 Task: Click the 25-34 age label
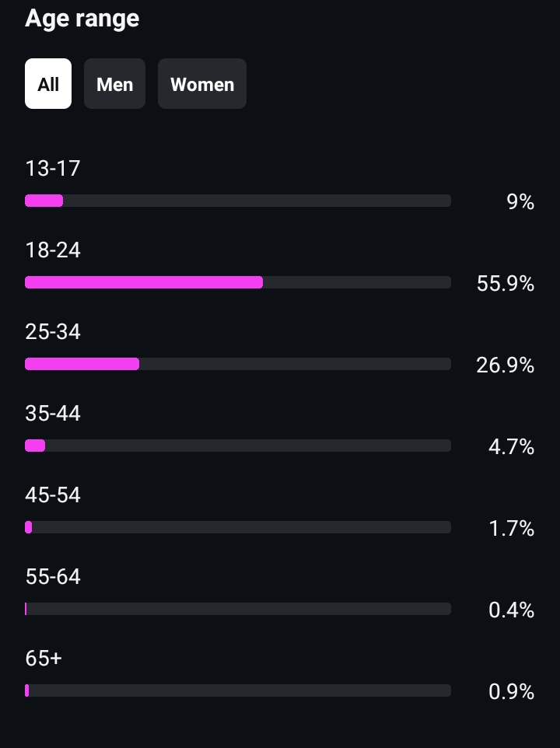pyautogui.click(x=52, y=331)
